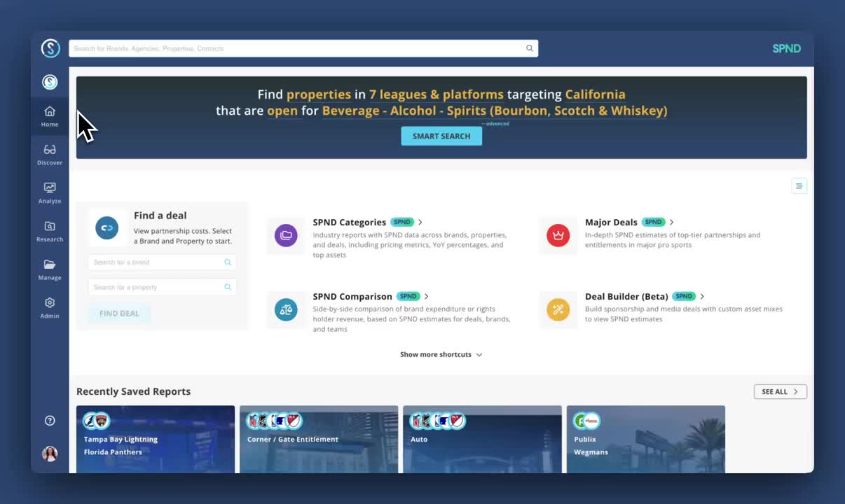Click the SEE ALL button for saved reports
This screenshot has height=504, width=845.
click(x=780, y=392)
